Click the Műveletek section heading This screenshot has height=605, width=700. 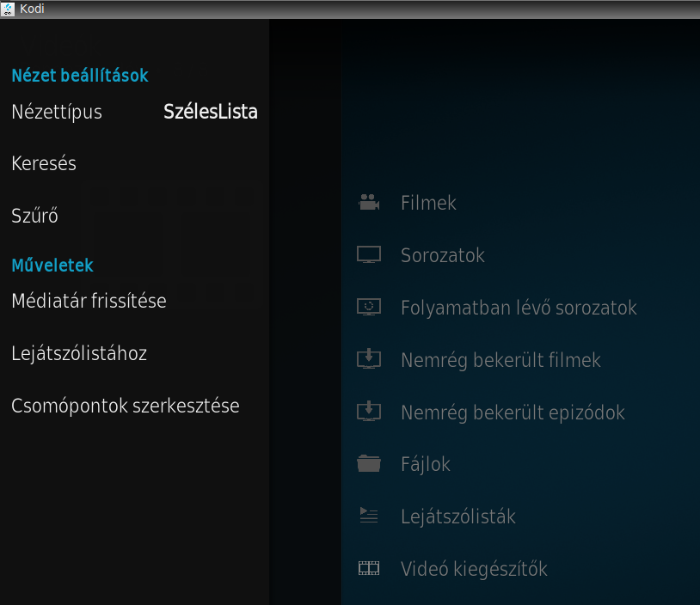[52, 265]
